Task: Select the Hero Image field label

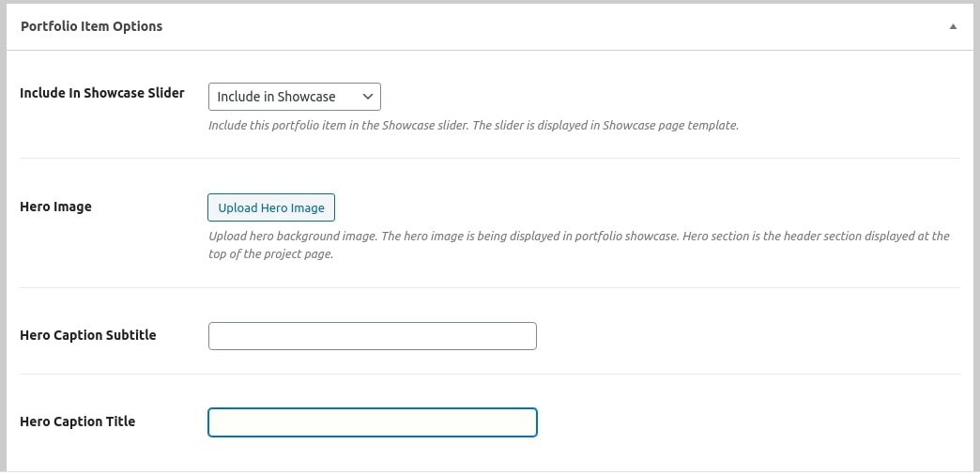Action: 55,207
